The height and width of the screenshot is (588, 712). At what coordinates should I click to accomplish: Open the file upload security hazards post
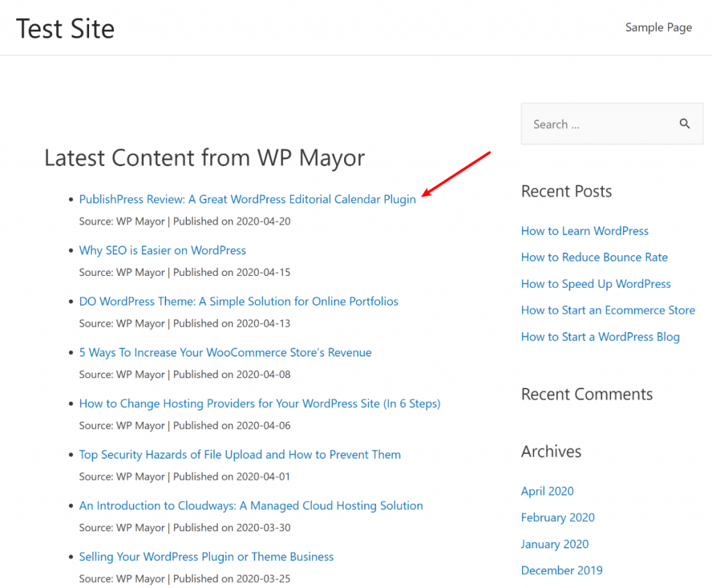[239, 455]
